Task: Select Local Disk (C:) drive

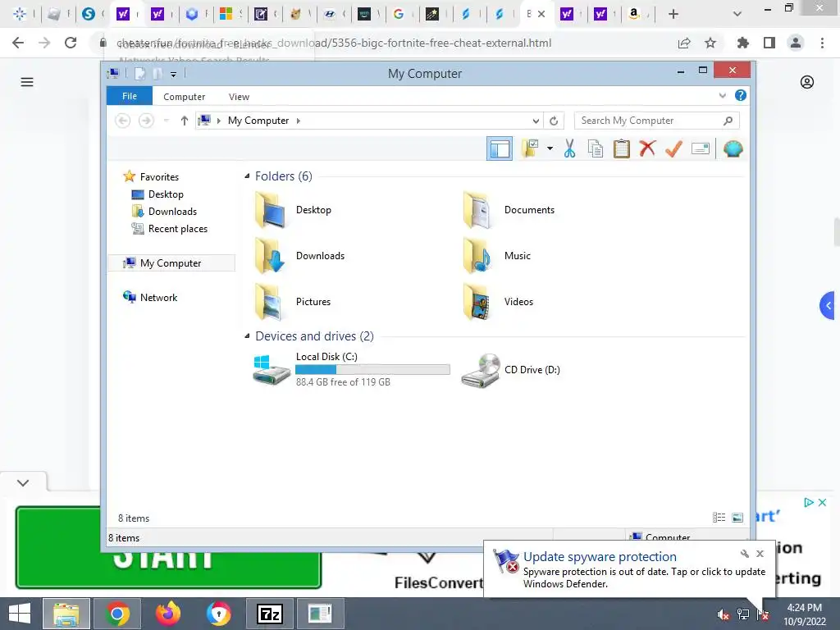Action: [x=351, y=370]
